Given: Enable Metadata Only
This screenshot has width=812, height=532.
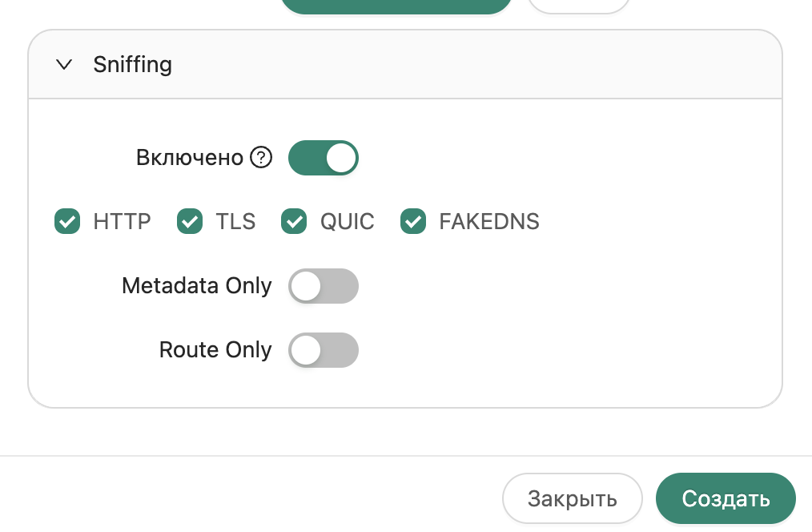Looking at the screenshot, I should click(323, 286).
